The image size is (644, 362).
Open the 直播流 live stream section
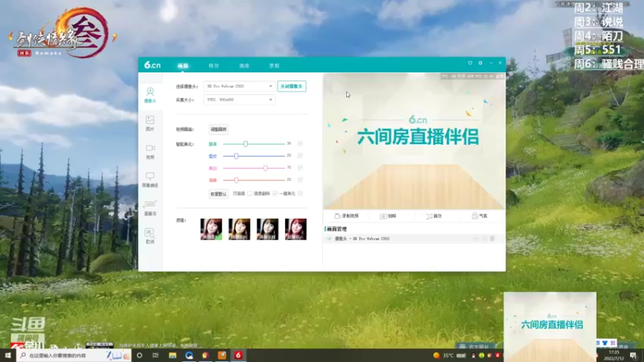click(x=150, y=208)
